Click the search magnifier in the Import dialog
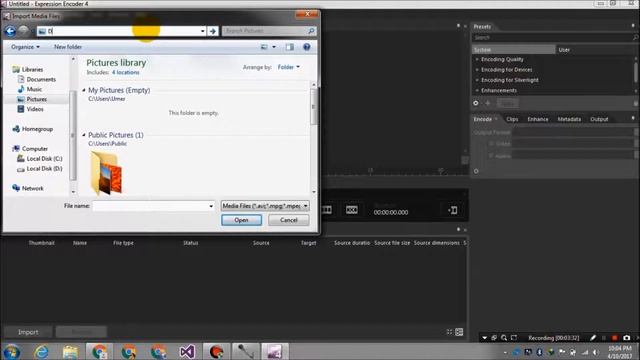This screenshot has height=360, width=640. pos(311,31)
